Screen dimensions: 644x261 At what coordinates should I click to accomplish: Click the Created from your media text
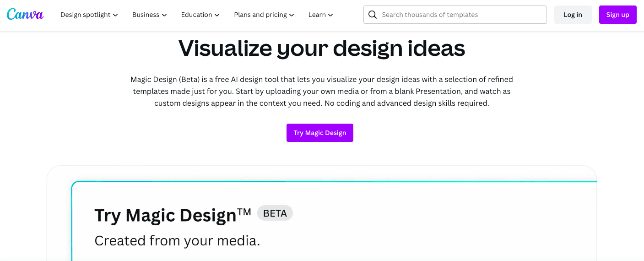pos(177,241)
